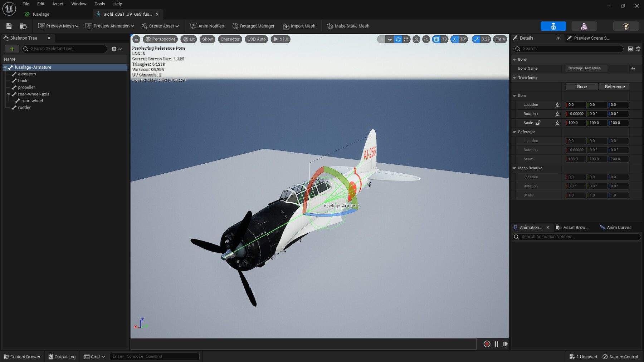Switch to the Asset Browser tab
Screen dimensions: 644x362
[572, 228]
